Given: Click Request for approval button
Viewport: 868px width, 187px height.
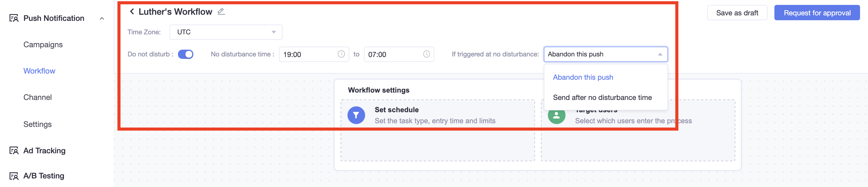Looking at the screenshot, I should pyautogui.click(x=817, y=13).
